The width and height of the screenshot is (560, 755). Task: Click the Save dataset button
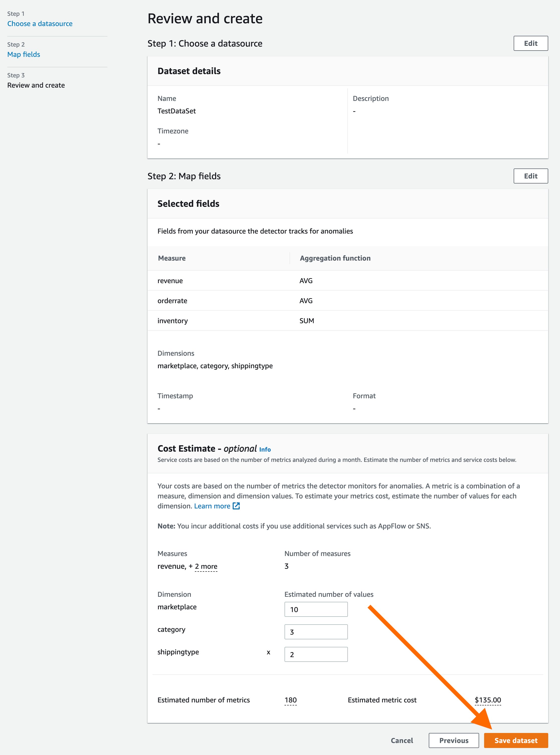pos(515,740)
